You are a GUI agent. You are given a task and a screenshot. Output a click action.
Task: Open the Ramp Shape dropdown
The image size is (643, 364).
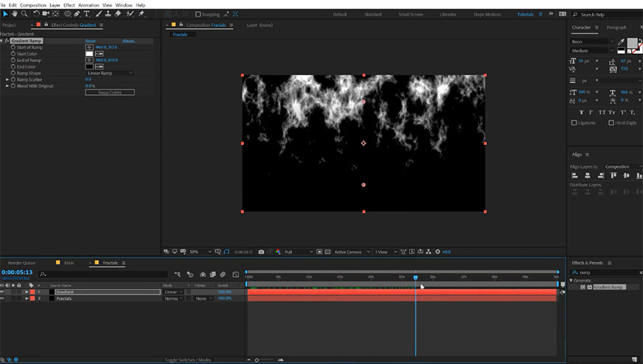click(110, 73)
